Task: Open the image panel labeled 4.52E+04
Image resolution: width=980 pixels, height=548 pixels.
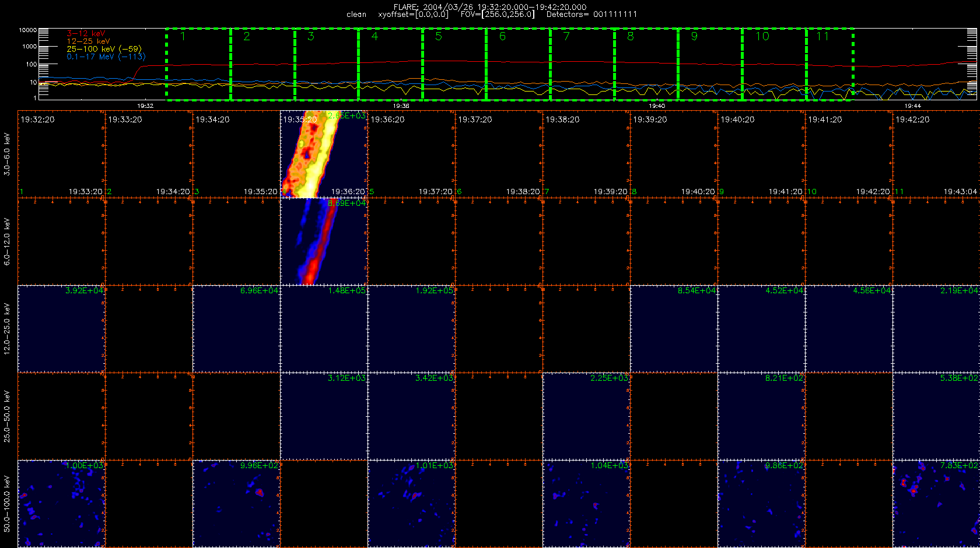Action: pyautogui.click(x=761, y=329)
